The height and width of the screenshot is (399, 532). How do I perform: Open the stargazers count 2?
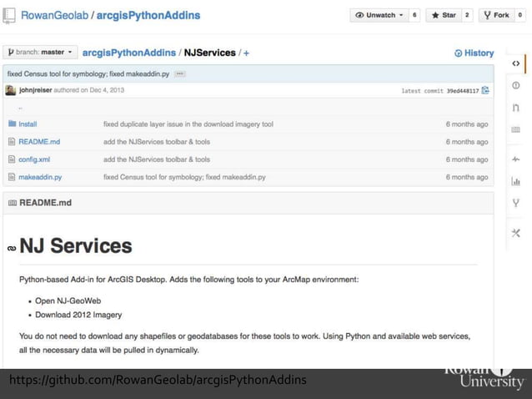(x=467, y=15)
